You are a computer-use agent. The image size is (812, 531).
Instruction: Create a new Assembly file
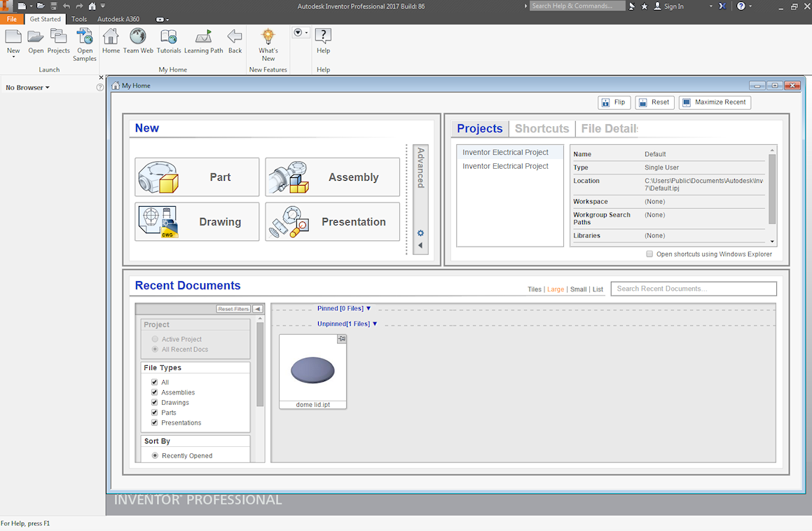click(333, 177)
